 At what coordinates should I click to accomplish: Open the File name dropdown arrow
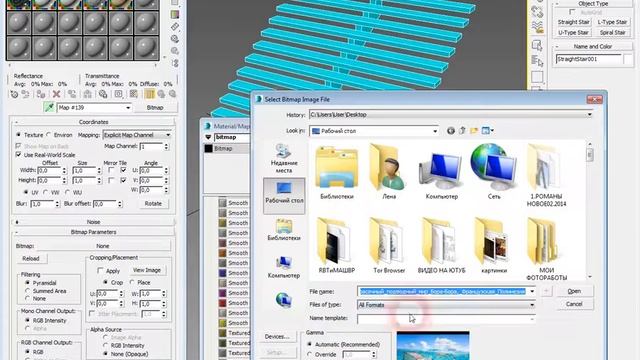click(532, 291)
